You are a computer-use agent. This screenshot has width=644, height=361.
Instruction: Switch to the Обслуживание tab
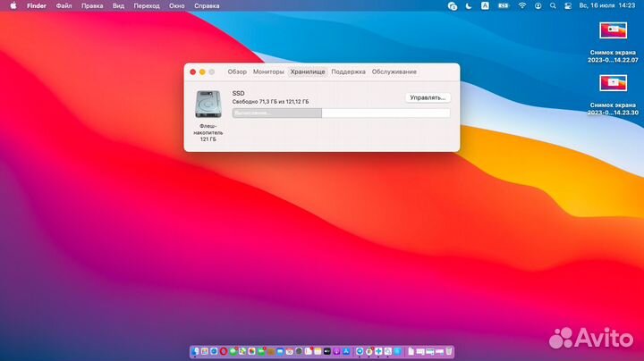click(x=394, y=71)
